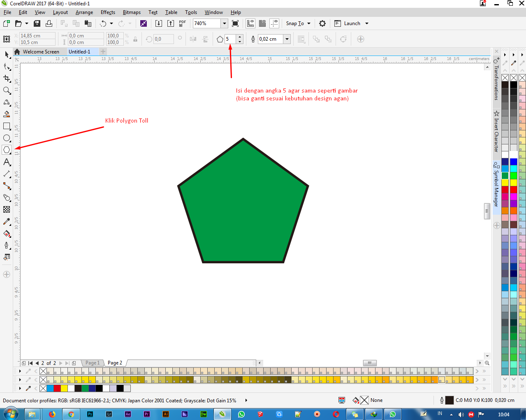Toggle the rulers visibility icon
This screenshot has height=420, width=526.
pyautogui.click(x=250, y=23)
